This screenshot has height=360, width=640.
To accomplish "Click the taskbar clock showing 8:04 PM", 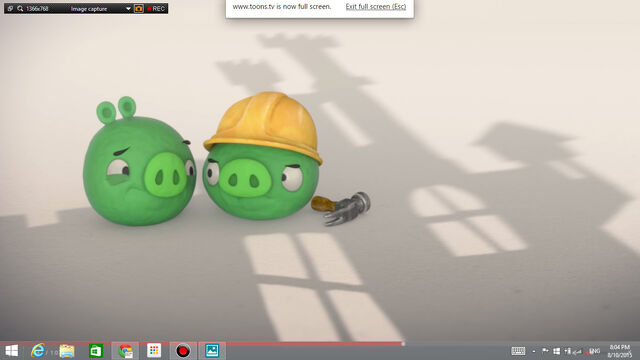I will (620, 351).
